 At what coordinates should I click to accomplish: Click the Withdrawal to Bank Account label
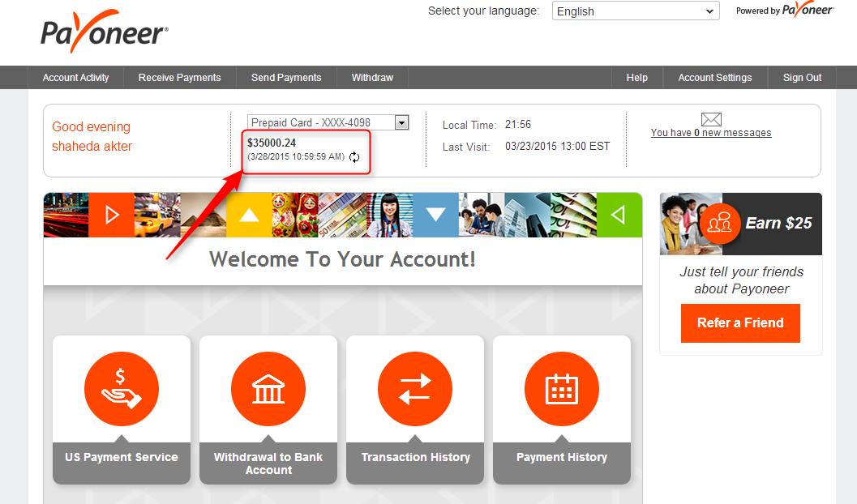tap(268, 463)
